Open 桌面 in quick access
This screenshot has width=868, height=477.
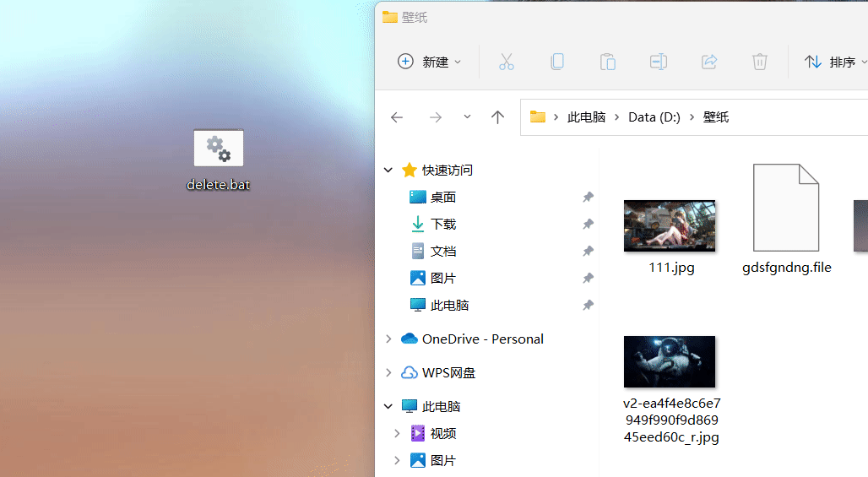coord(442,197)
